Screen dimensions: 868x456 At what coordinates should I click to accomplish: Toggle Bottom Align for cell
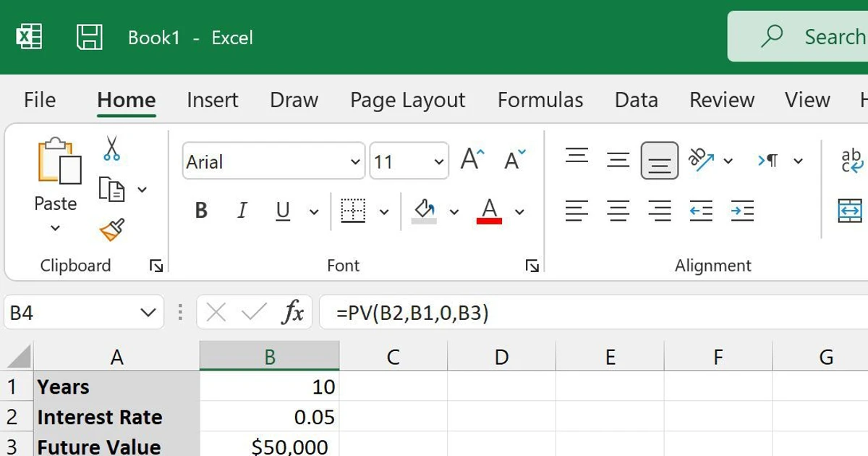[659, 161]
